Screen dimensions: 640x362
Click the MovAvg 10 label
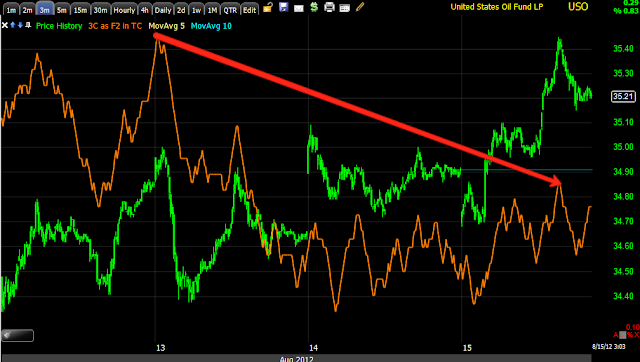point(211,26)
